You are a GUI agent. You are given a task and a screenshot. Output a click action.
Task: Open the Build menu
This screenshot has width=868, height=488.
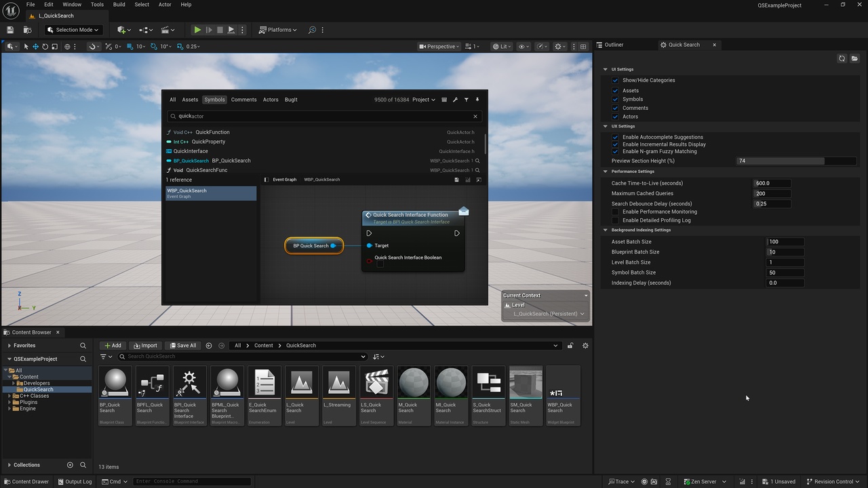coord(119,5)
